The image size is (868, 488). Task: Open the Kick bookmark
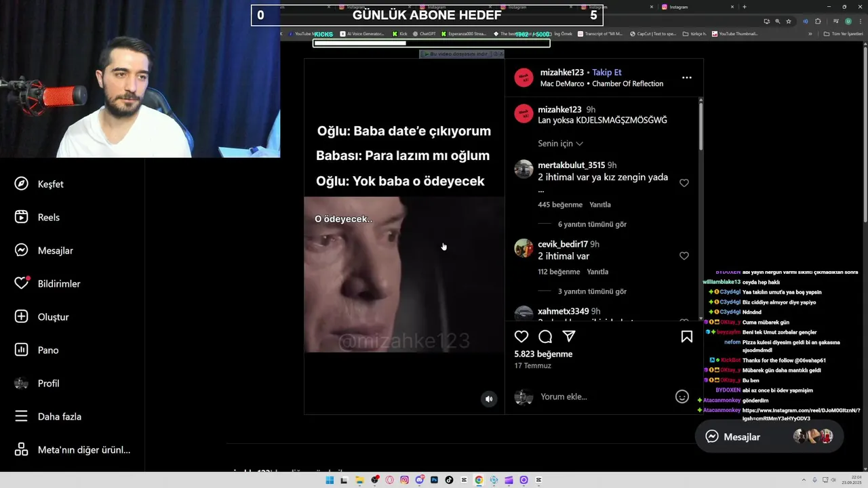tap(399, 34)
